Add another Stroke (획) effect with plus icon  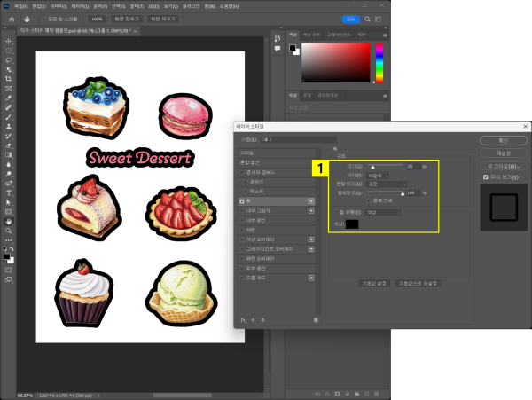pyautogui.click(x=311, y=201)
